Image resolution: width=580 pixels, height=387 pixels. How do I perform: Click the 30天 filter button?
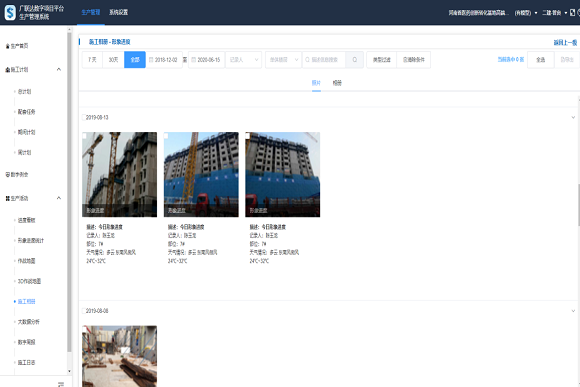click(x=113, y=60)
